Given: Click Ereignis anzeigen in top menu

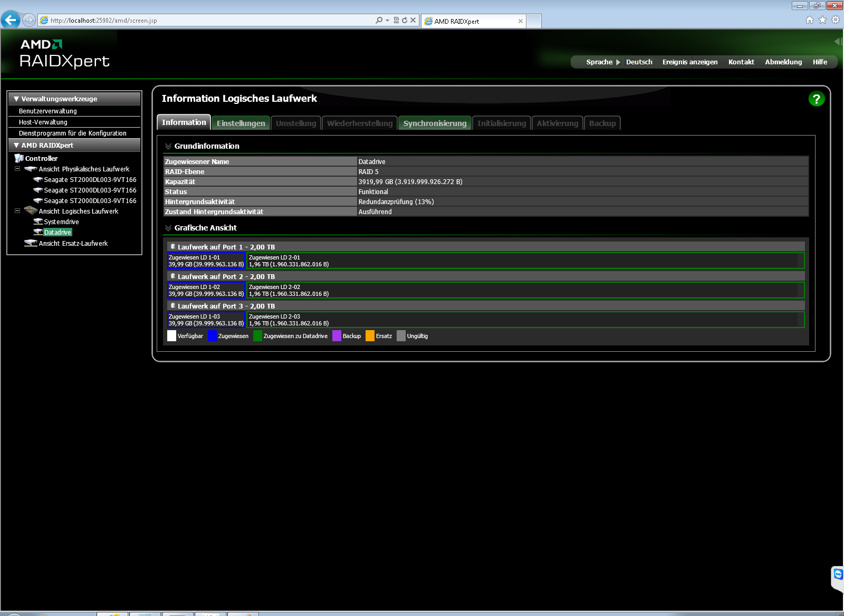Looking at the screenshot, I should [x=690, y=62].
